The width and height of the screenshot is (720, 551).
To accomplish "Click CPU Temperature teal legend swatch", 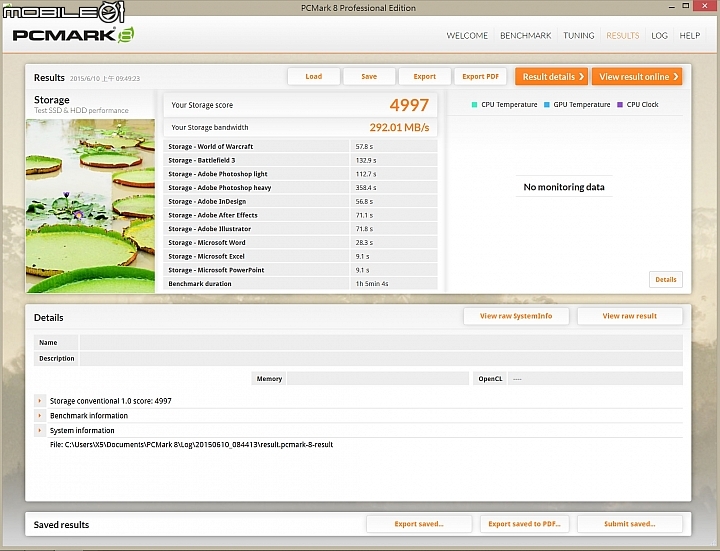I will tap(474, 105).
